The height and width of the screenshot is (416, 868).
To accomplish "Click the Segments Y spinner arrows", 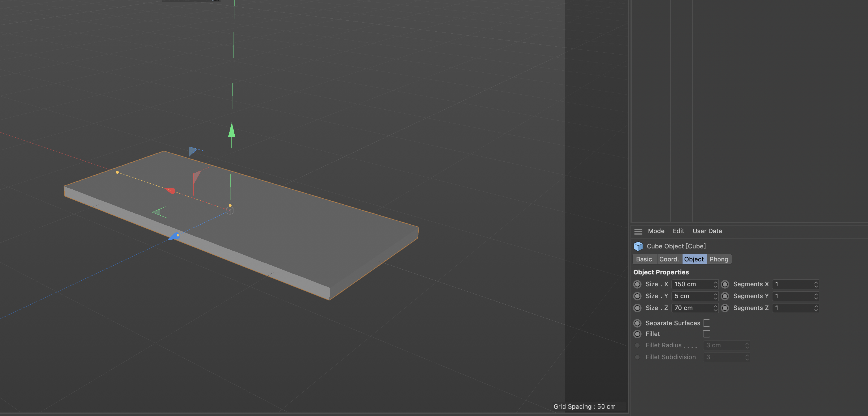I will [x=816, y=296].
